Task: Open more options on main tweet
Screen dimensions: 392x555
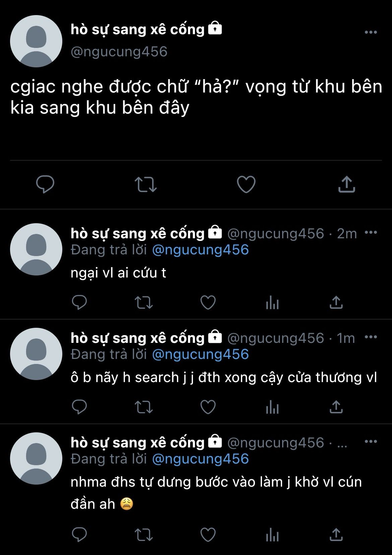Action: pos(371,33)
